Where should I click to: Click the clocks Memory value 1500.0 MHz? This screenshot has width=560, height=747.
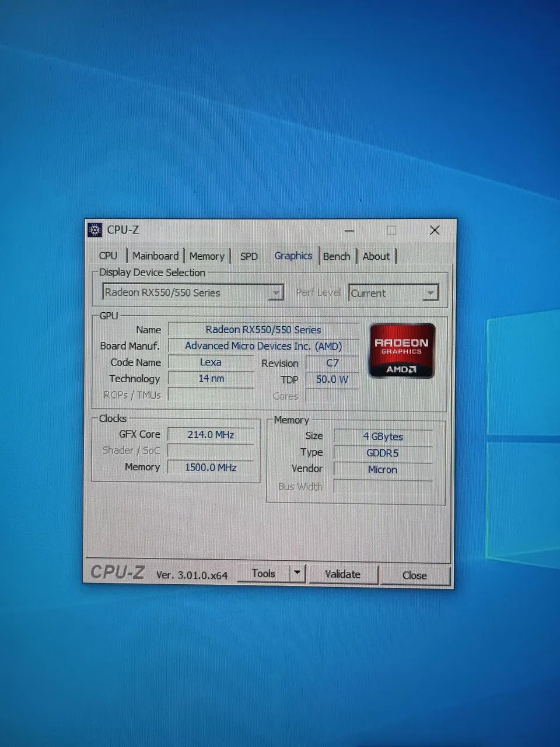coord(211,467)
